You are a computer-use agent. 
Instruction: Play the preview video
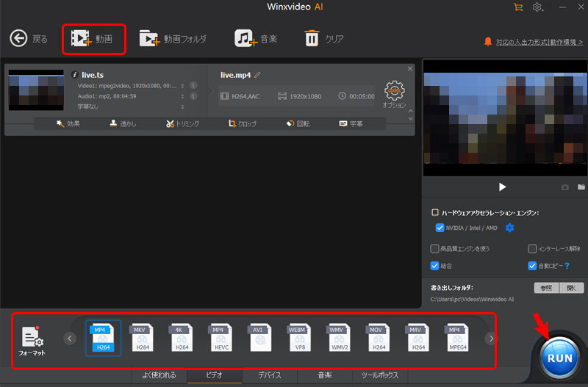502,187
